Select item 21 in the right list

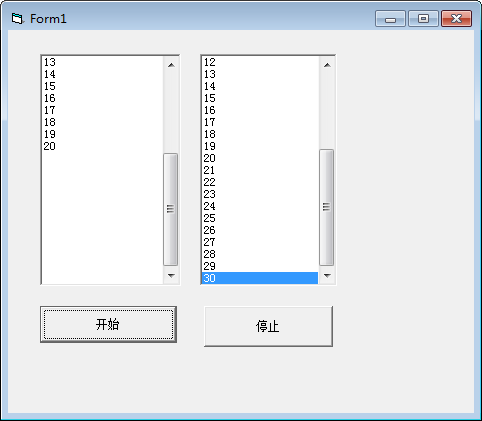point(260,170)
